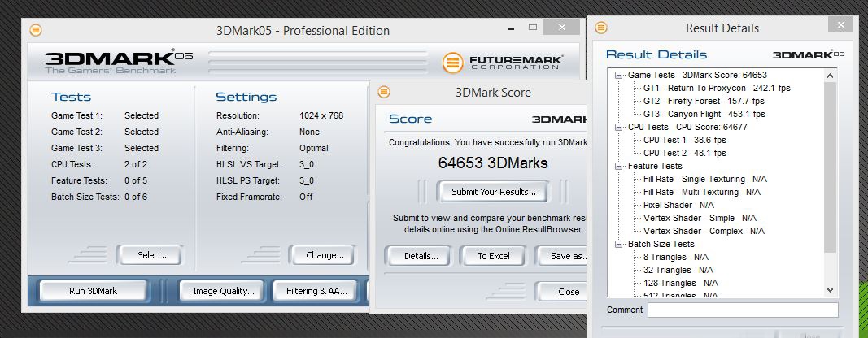Image resolution: width=868 pixels, height=338 pixels.
Task: Click the 3DMark05 logo in main window
Action: (119, 62)
